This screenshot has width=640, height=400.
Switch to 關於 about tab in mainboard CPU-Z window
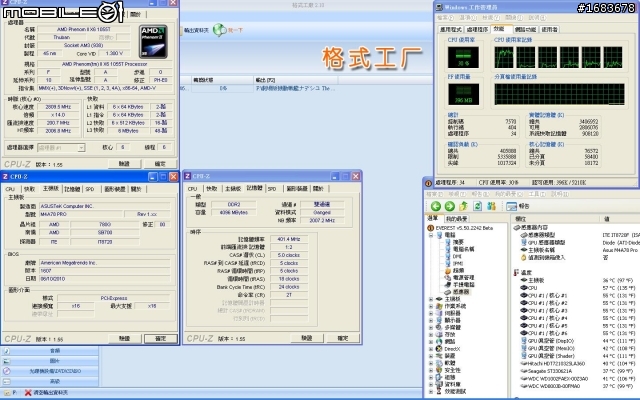click(x=136, y=189)
